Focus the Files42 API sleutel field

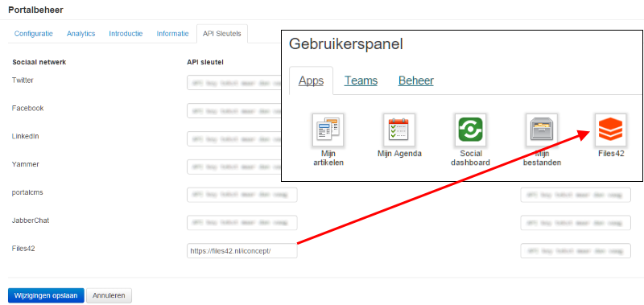click(x=242, y=251)
